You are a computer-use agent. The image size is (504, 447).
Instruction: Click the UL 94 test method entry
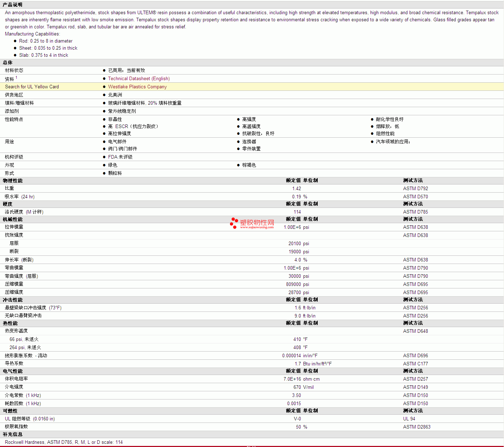pos(409,419)
